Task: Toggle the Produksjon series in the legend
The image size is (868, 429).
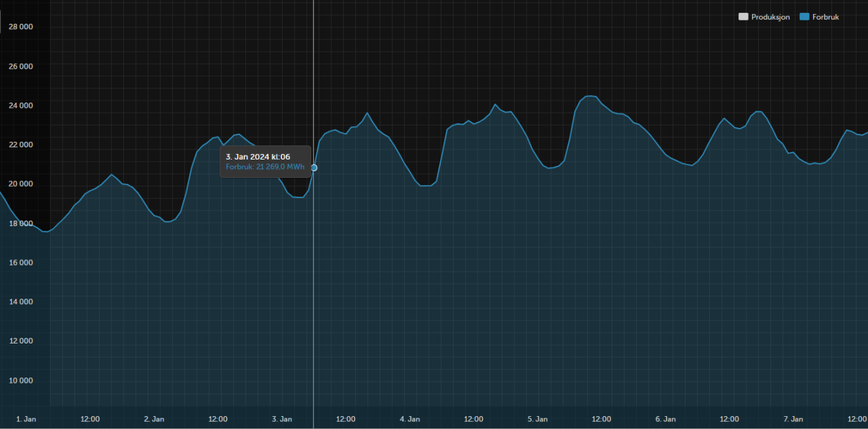Action: (764, 17)
